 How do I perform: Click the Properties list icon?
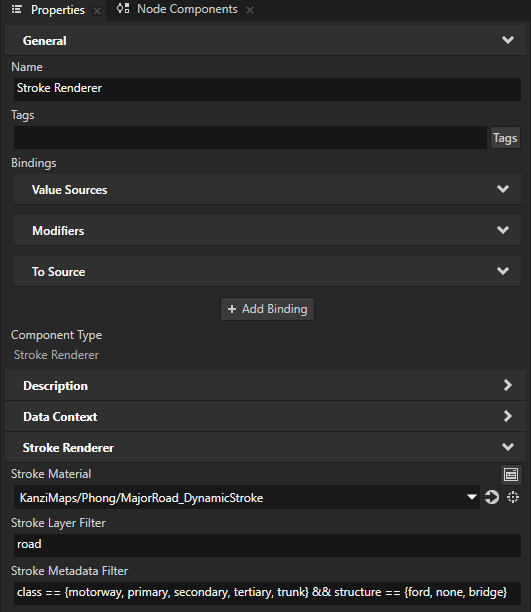pos(16,9)
